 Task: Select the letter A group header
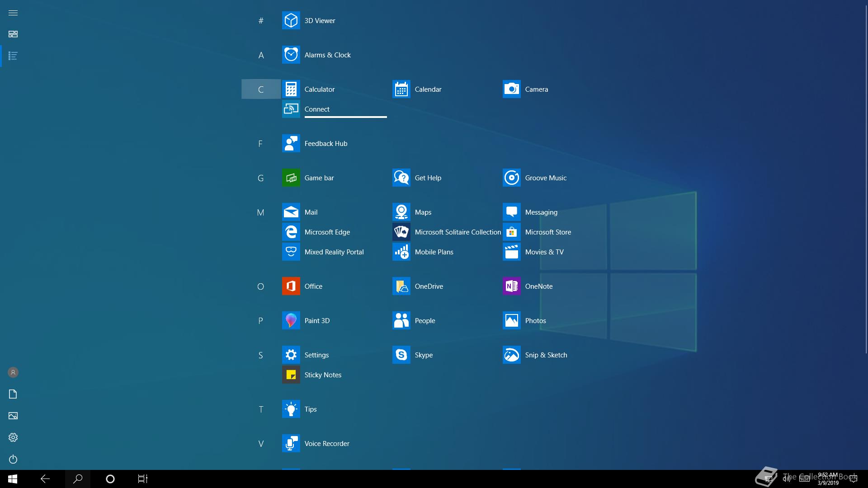[261, 55]
